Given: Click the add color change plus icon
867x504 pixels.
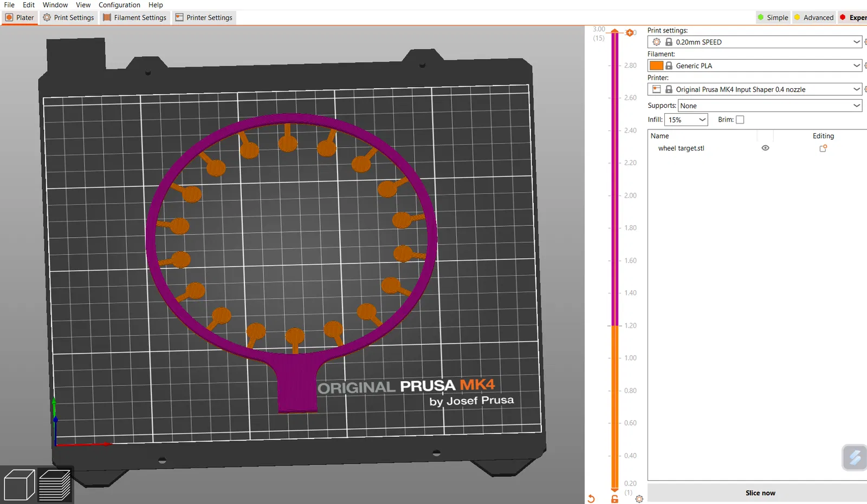Looking at the screenshot, I should [x=630, y=33].
